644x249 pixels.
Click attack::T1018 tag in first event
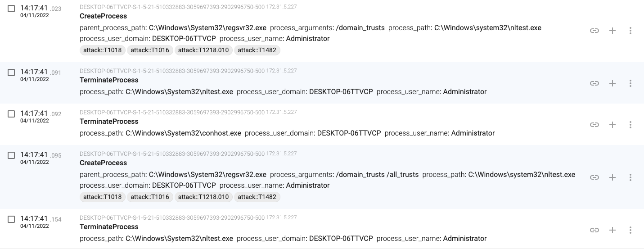(x=103, y=50)
